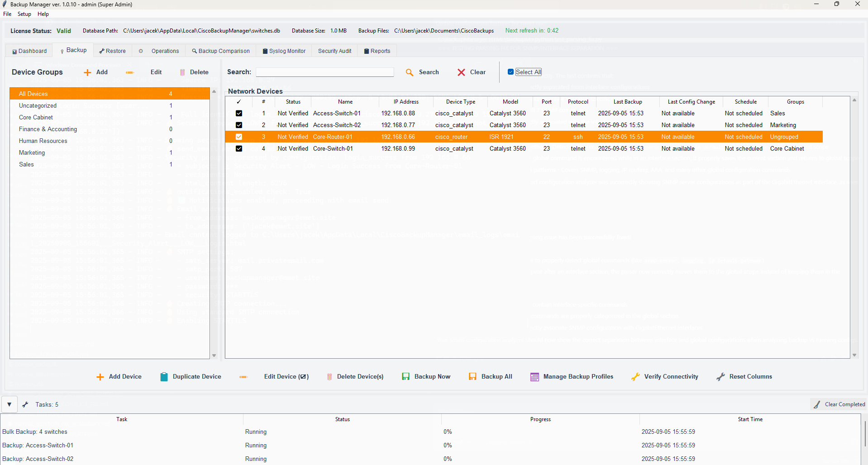This screenshot has width=868, height=465.
Task: Sort by the IP Address column header
Action: click(406, 102)
